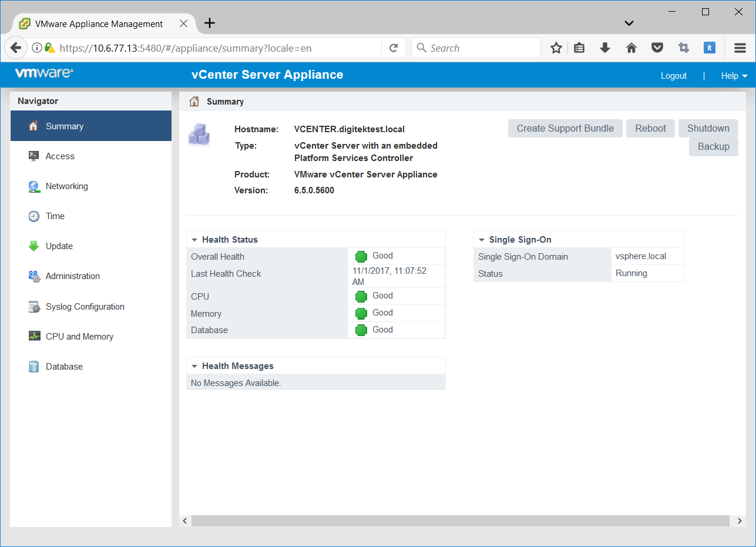Click the Syslog Configuration icon
Screen dimensions: 756x547
coord(33,307)
